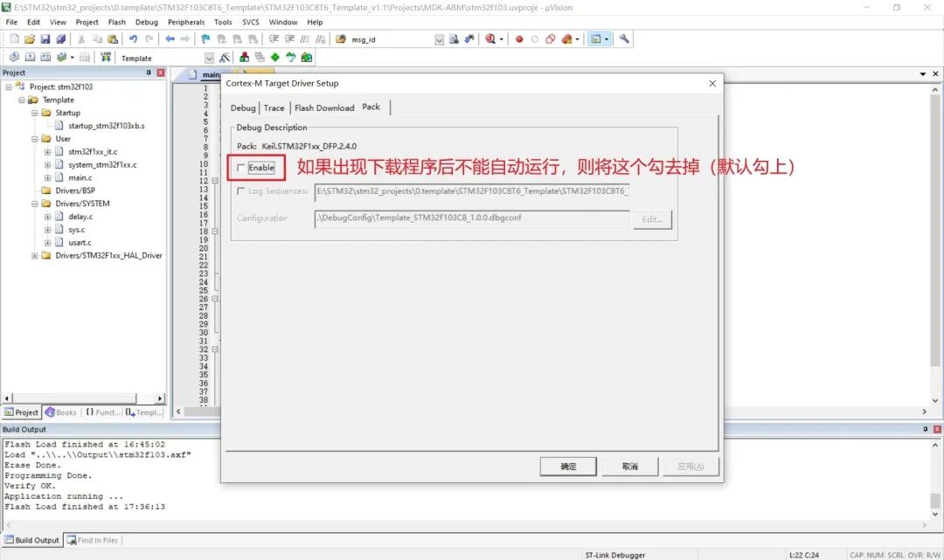Screen dimensions: 944x560
Task: Toggle the Log Sequences checkbox
Action: point(241,190)
